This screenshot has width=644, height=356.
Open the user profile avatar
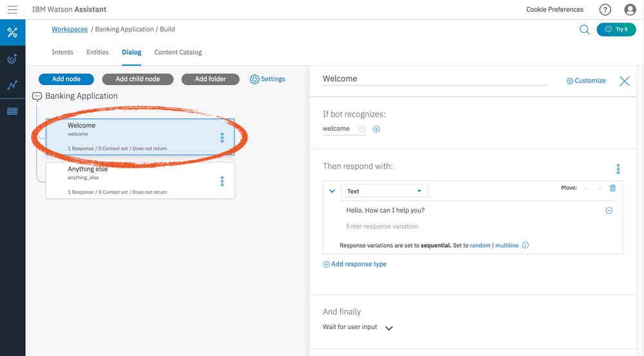tap(630, 10)
